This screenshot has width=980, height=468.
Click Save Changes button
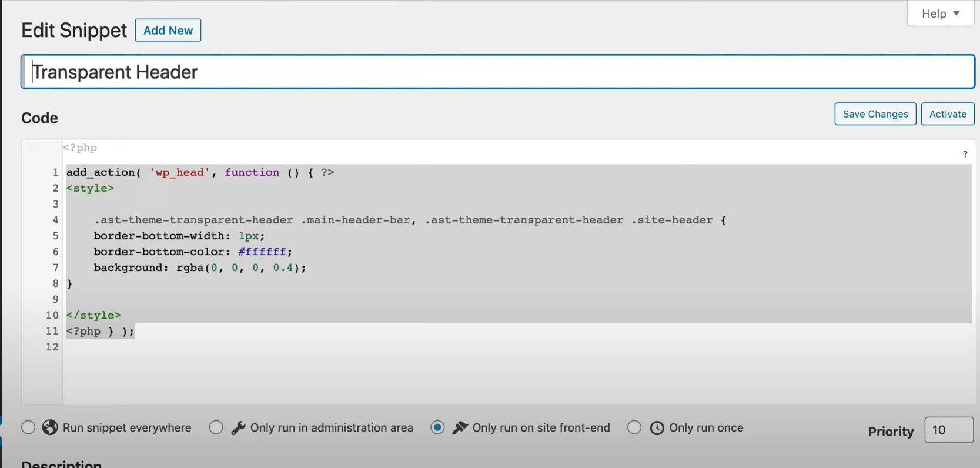(x=875, y=114)
